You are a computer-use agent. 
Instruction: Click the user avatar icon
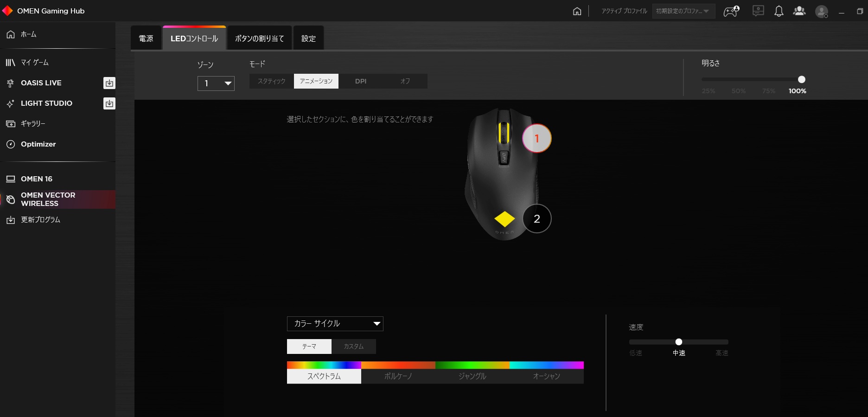click(822, 12)
